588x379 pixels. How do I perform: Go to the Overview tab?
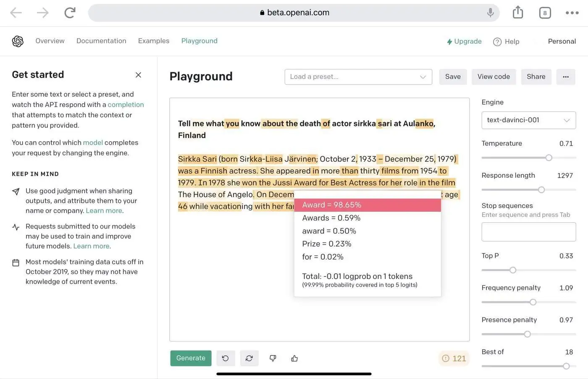[x=50, y=41]
